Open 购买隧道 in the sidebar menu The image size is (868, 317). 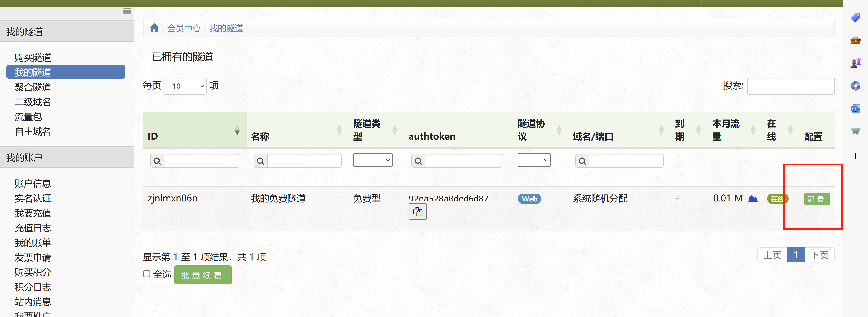click(x=33, y=57)
